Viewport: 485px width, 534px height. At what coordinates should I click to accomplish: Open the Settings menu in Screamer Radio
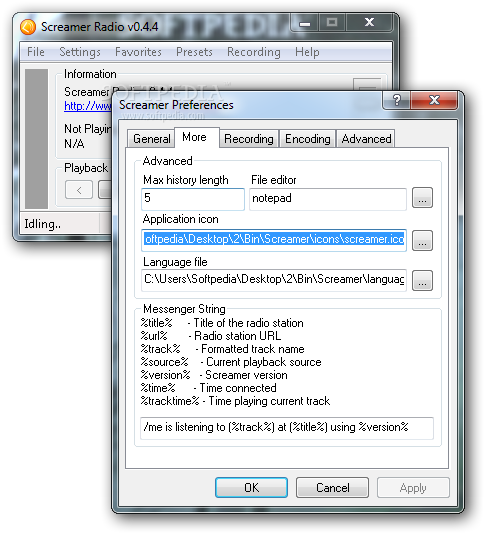point(80,52)
